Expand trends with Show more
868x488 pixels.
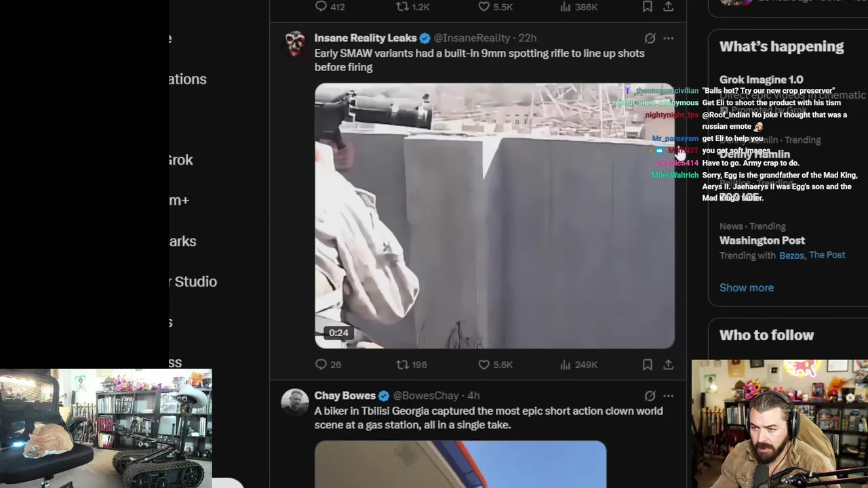(x=747, y=287)
